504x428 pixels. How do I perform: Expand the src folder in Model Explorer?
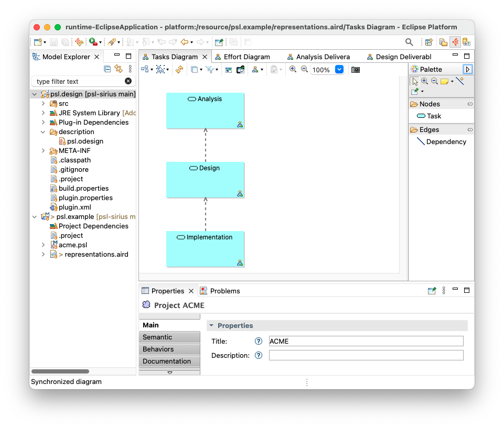point(44,104)
